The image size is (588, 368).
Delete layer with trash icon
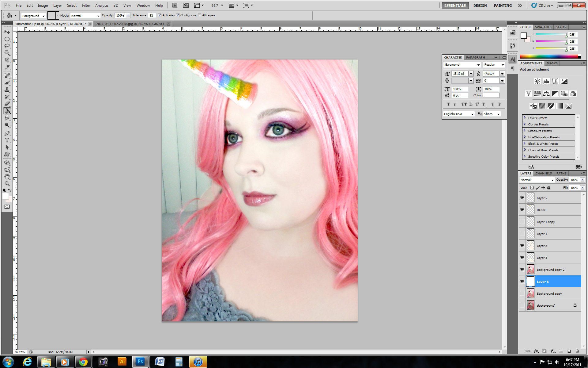(577, 351)
